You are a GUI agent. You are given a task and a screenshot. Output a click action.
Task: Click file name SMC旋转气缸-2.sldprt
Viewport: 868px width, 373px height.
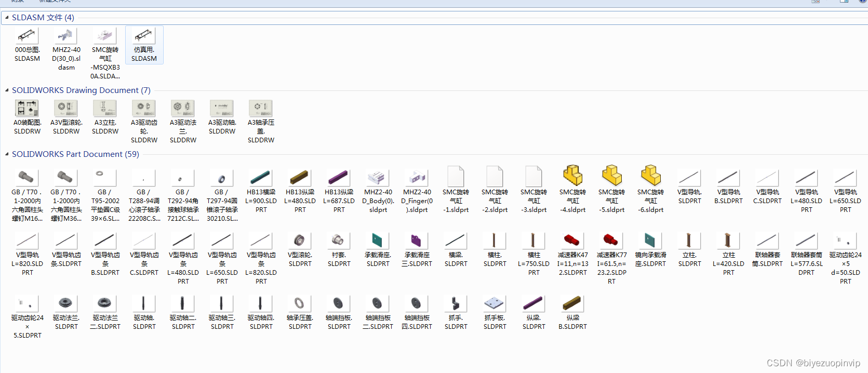coord(495,201)
